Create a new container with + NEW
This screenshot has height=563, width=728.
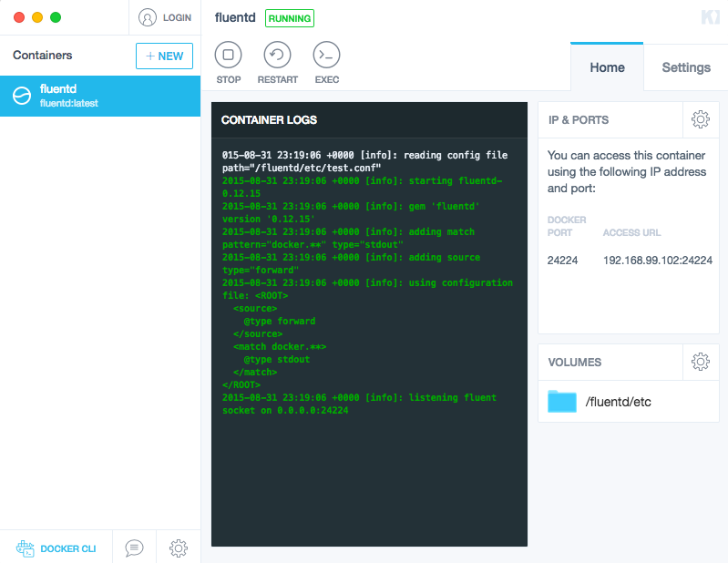[164, 56]
